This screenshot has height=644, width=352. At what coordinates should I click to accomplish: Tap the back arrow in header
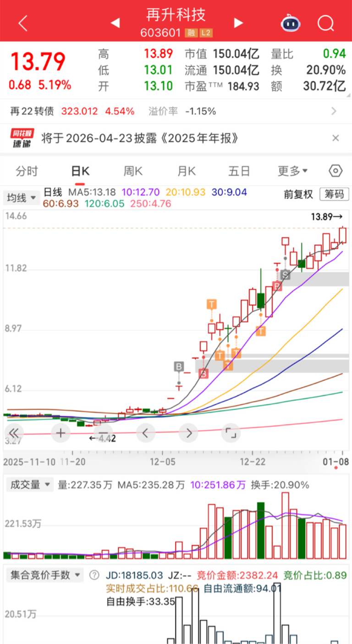23,22
